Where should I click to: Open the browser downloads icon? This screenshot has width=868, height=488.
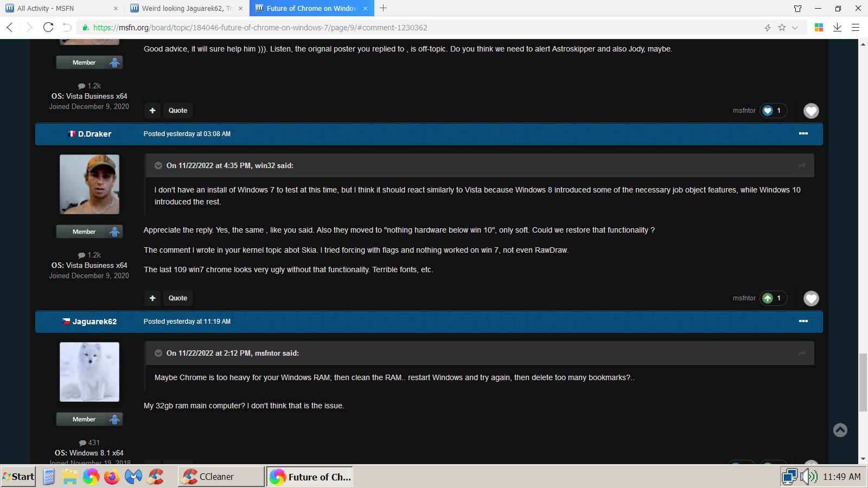(837, 28)
